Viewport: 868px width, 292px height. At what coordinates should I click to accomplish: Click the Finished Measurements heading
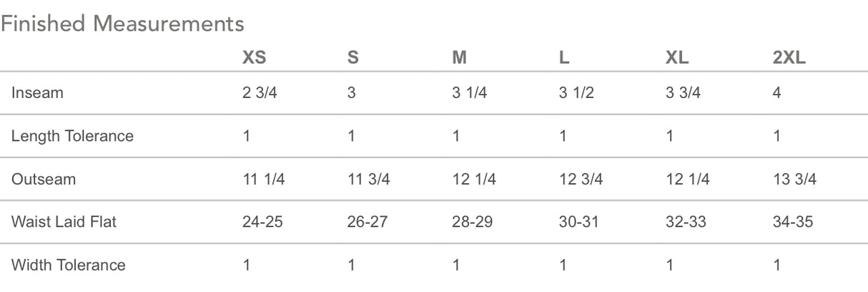pyautogui.click(x=122, y=24)
